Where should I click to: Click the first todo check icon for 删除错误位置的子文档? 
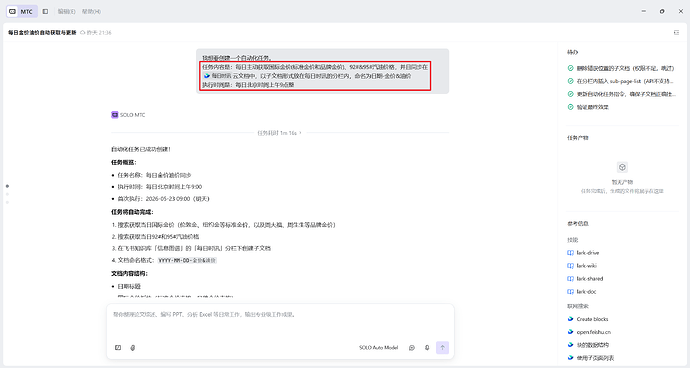pyautogui.click(x=571, y=68)
